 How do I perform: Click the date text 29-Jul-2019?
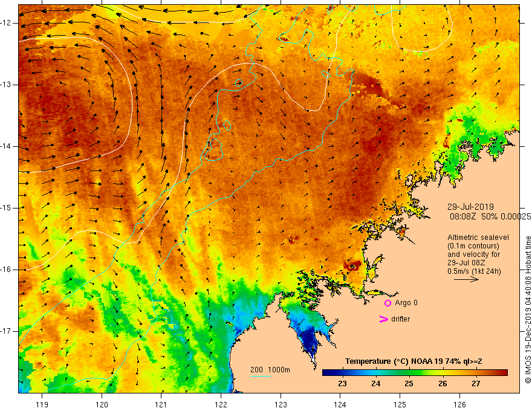[470, 207]
